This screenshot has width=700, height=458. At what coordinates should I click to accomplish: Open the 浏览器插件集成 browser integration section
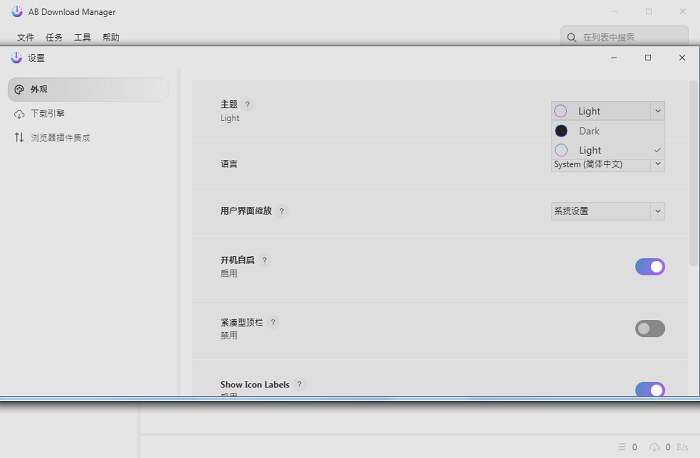click(x=88, y=137)
